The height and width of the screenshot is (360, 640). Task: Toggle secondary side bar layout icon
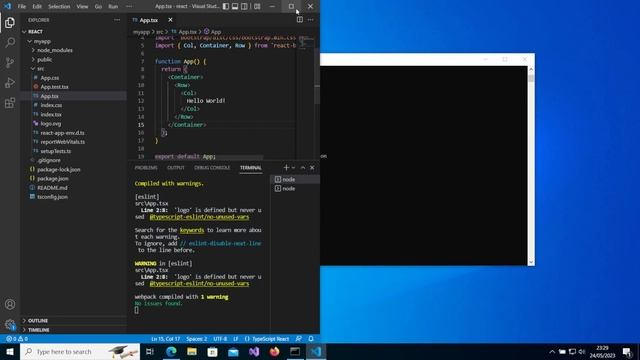click(x=244, y=6)
